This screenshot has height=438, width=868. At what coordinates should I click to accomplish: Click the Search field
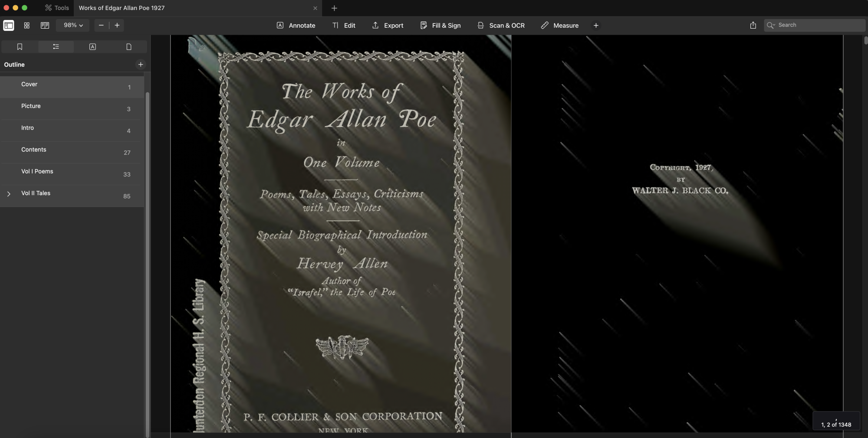[x=815, y=25]
